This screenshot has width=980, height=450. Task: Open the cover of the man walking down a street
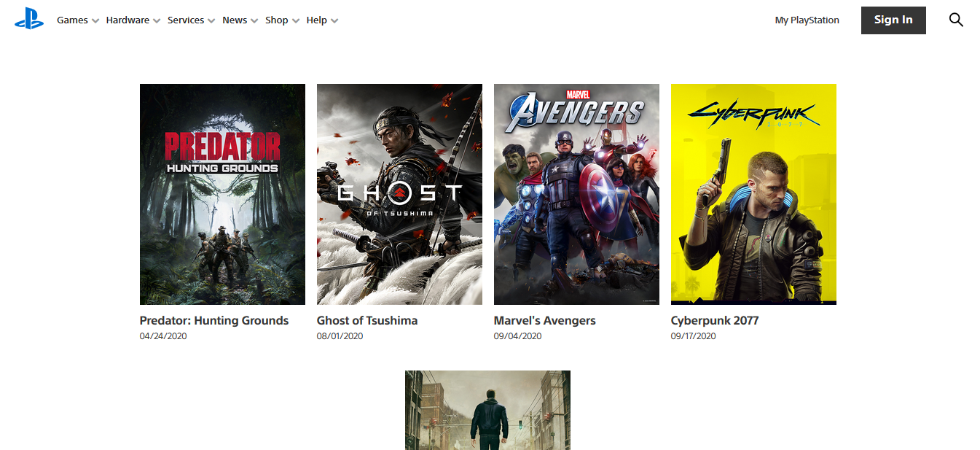487,410
